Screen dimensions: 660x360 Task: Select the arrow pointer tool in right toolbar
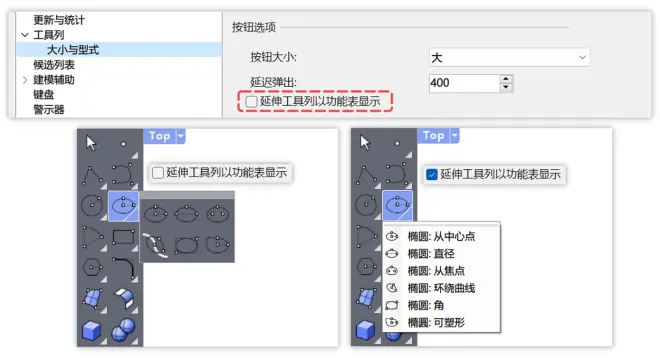pos(365,142)
